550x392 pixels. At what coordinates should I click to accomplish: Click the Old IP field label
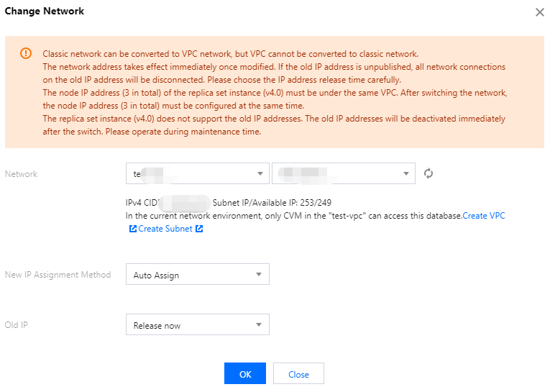(17, 325)
